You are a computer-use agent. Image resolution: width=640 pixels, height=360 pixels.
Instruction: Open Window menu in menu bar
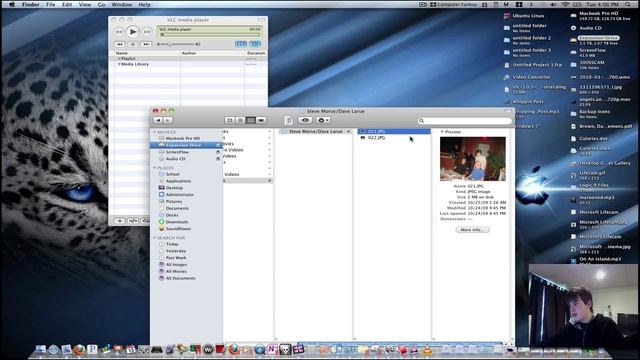[122, 4]
